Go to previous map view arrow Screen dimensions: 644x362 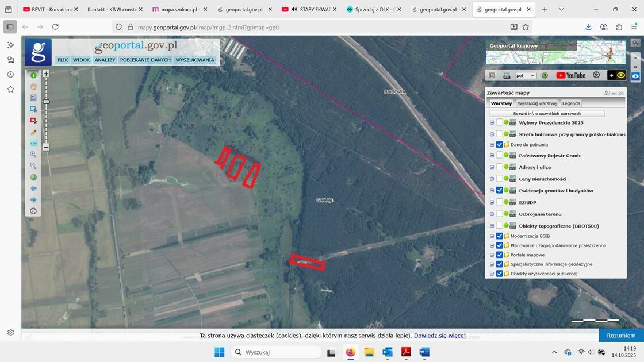[33, 188]
